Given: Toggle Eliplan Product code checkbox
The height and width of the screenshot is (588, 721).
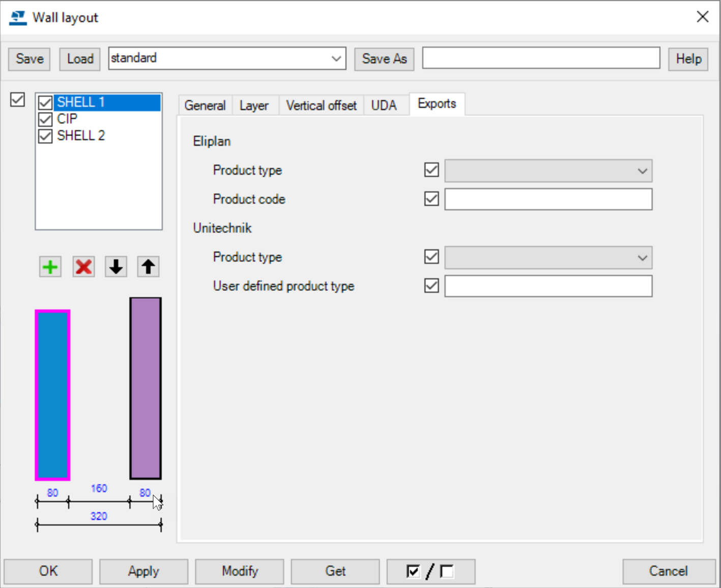Looking at the screenshot, I should pyautogui.click(x=431, y=199).
